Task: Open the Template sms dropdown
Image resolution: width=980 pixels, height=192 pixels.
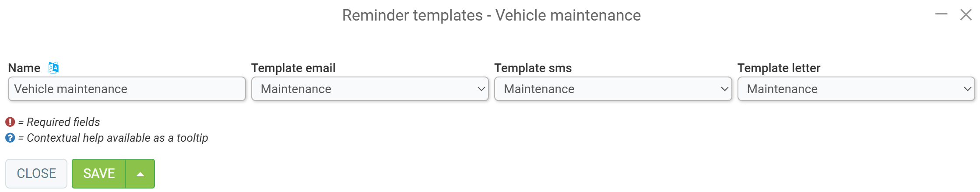Action: click(x=612, y=89)
